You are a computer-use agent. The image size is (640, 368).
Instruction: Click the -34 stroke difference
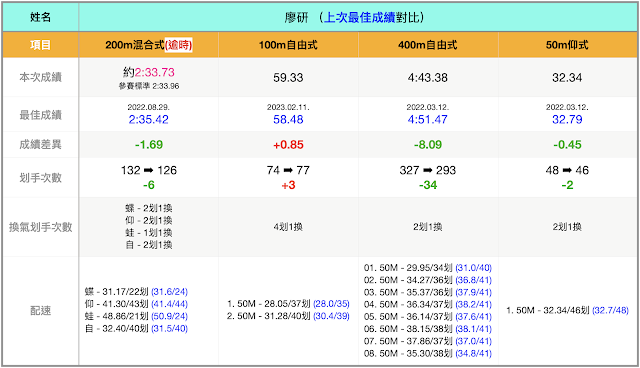(x=428, y=185)
